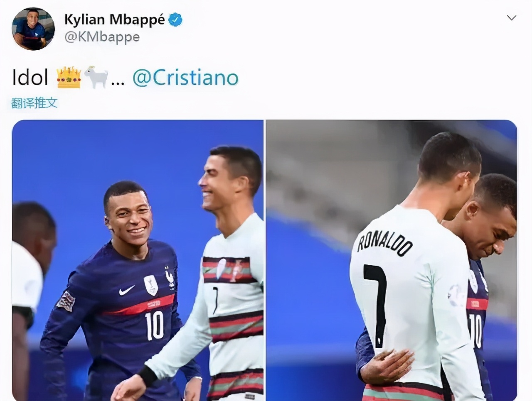
Task: Click the RONALDO name on the white jersey
Action: pos(384,242)
